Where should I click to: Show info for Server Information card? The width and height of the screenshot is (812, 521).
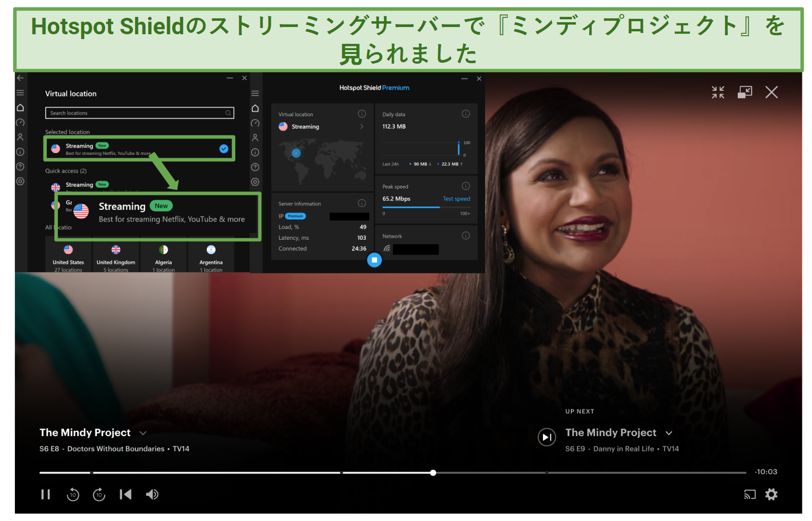(x=362, y=203)
